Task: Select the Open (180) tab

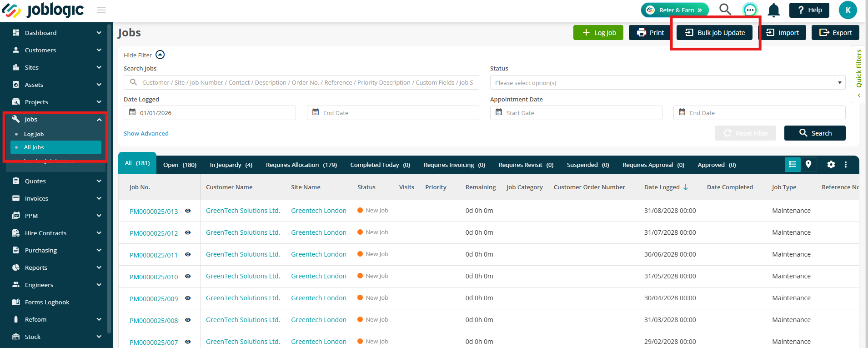Action: 180,165
